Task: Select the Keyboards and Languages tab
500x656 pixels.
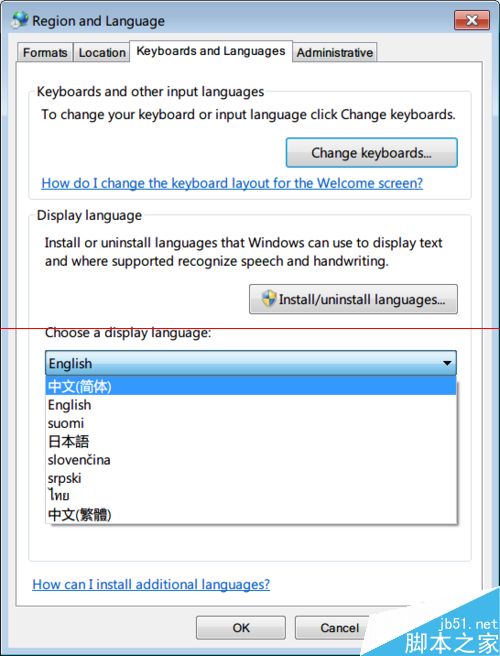Action: point(211,51)
